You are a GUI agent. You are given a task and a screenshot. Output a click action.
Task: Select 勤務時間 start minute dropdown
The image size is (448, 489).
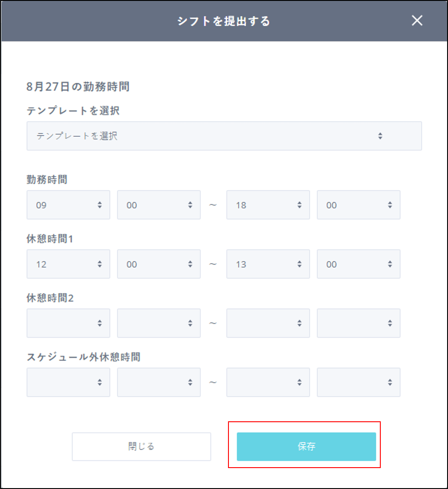click(x=159, y=205)
